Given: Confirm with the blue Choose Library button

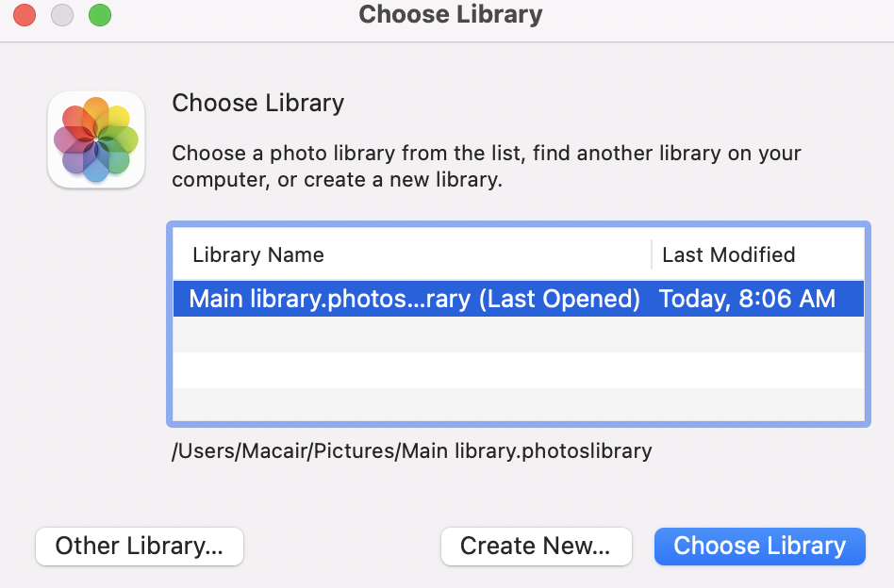Looking at the screenshot, I should [x=759, y=546].
